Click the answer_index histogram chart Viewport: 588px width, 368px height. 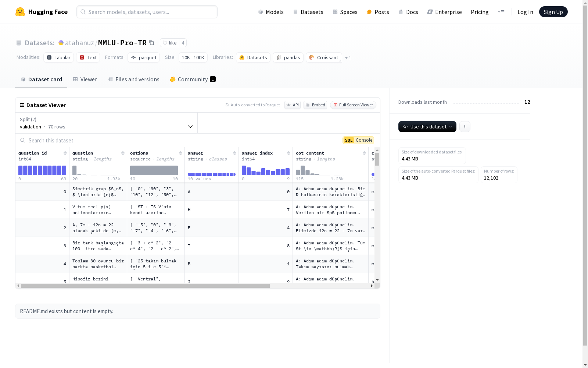[266, 170]
